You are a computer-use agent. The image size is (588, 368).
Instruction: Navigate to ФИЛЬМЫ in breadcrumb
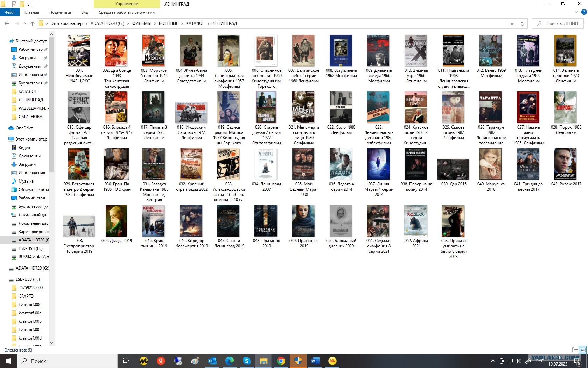point(141,23)
